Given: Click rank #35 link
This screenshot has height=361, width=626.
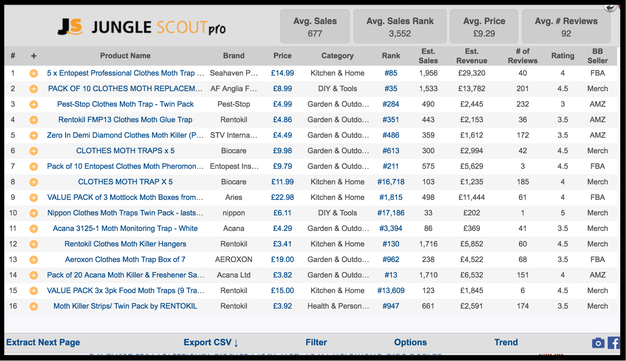Looking at the screenshot, I should click(391, 89).
